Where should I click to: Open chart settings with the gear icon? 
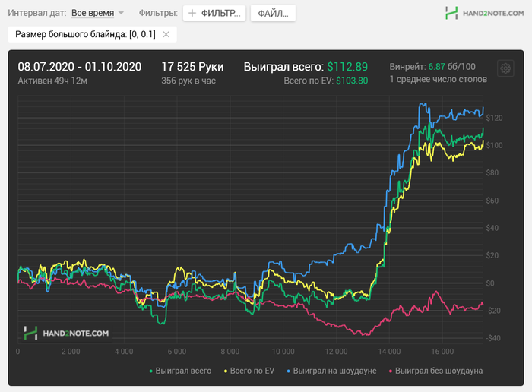tap(505, 69)
